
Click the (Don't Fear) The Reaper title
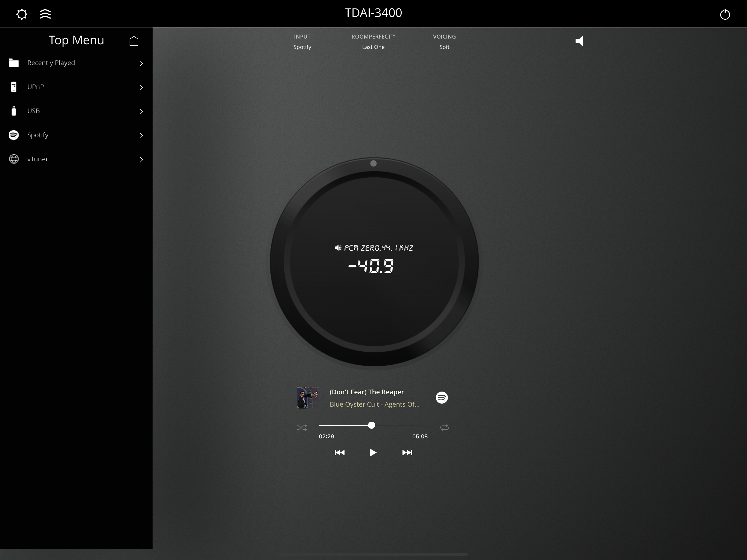pos(367,392)
